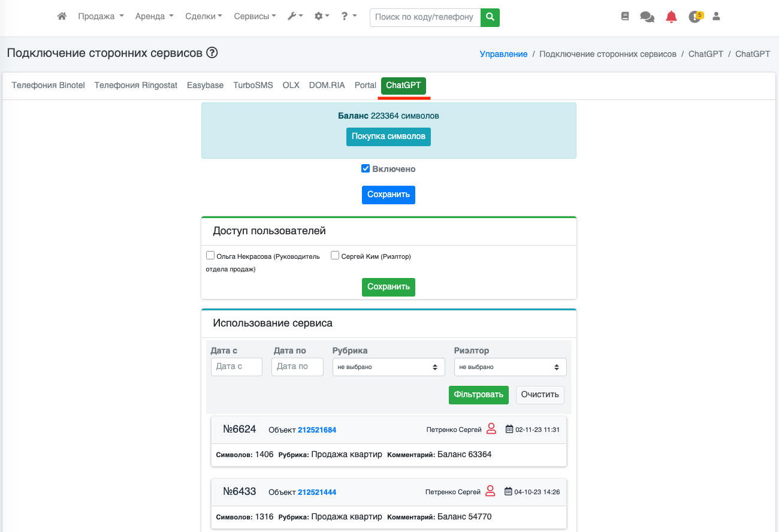The image size is (779, 532).
Task: Expand the Рубрика dropdown
Action: [x=388, y=367]
